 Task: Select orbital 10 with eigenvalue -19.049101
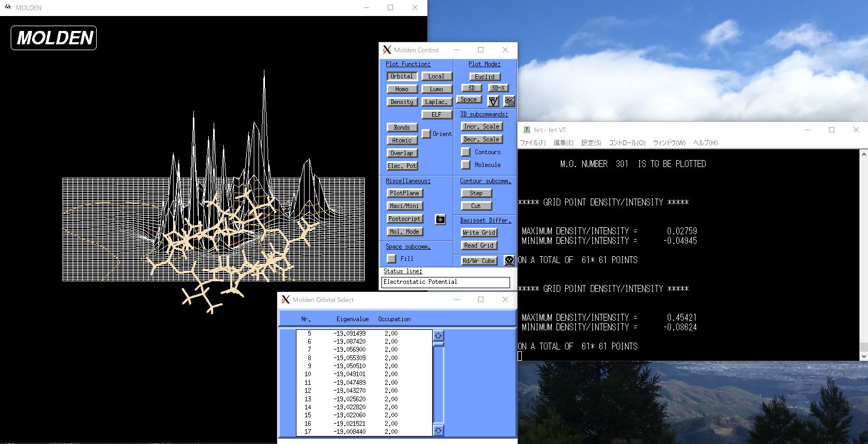(x=364, y=374)
